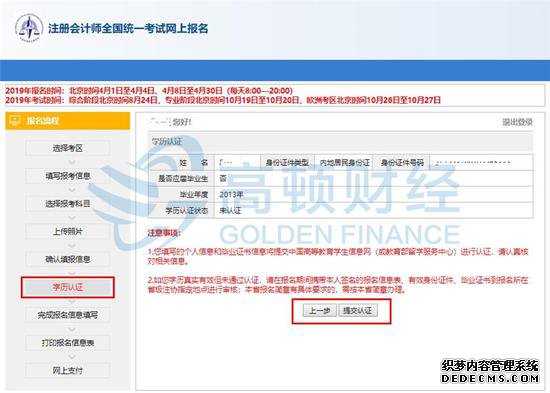The width and height of the screenshot is (550, 393).
Task: Open the 填写报考信息 step
Action: click(68, 176)
